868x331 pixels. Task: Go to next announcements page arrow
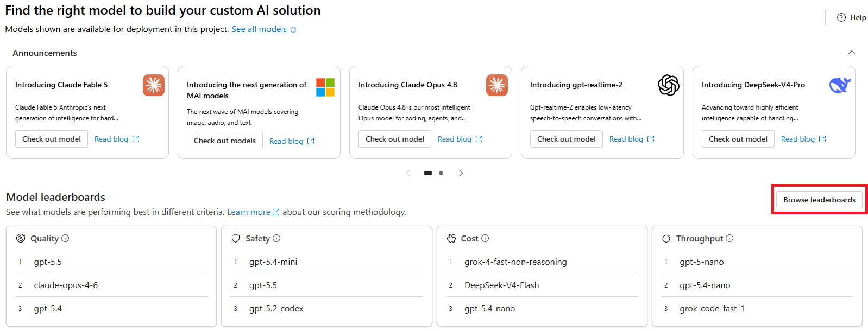461,173
